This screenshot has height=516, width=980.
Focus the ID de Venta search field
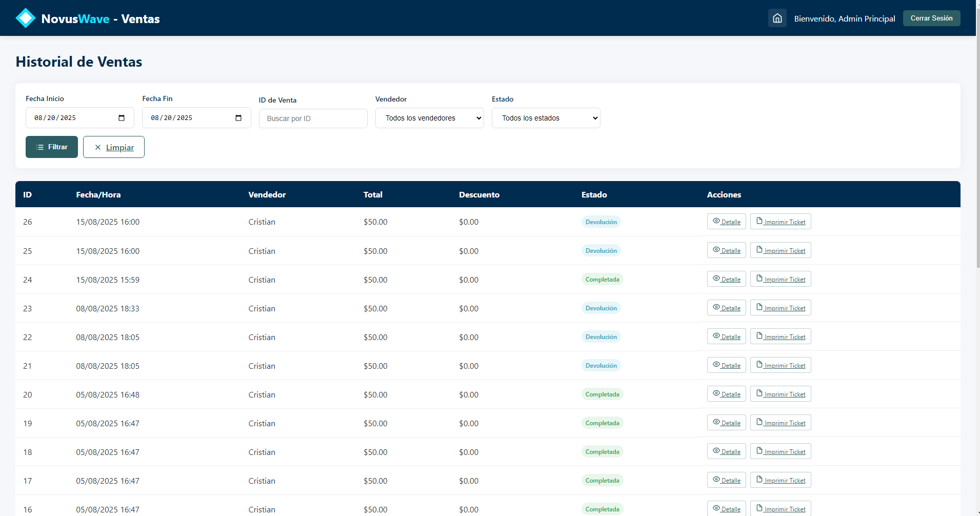pyautogui.click(x=313, y=118)
